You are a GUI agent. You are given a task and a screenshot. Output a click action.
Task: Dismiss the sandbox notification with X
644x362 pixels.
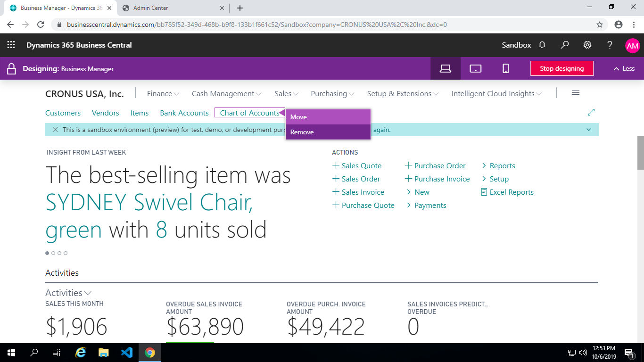point(55,130)
